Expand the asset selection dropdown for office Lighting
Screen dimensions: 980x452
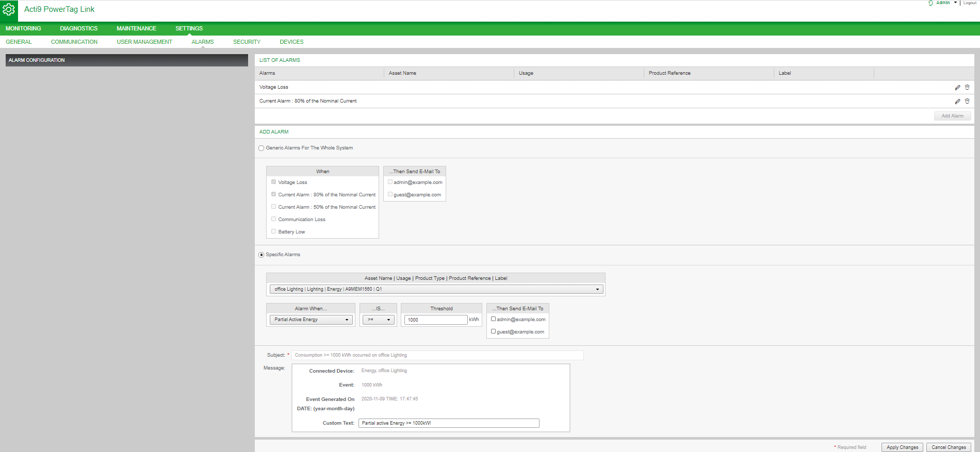pos(436,289)
